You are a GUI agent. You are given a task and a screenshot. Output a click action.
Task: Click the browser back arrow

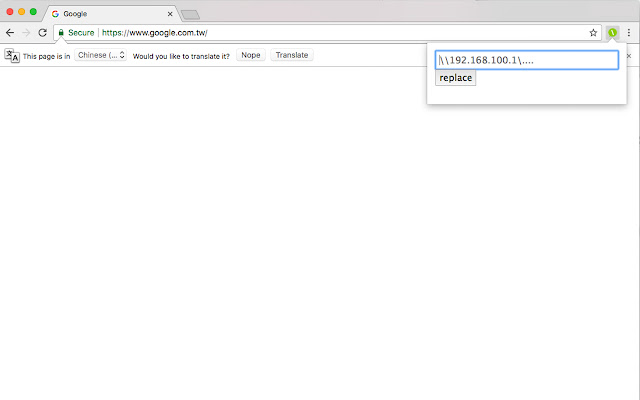[x=10, y=33]
